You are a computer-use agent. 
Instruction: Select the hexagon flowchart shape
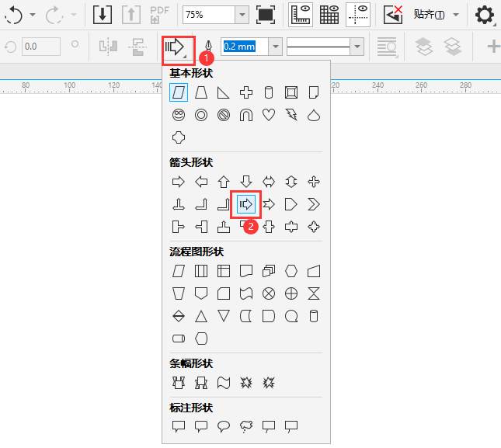[x=291, y=271]
